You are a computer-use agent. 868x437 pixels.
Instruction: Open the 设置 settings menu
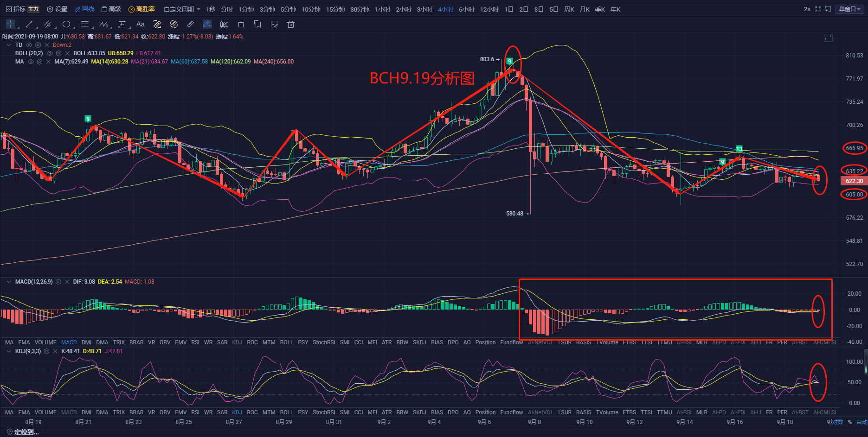tap(57, 9)
